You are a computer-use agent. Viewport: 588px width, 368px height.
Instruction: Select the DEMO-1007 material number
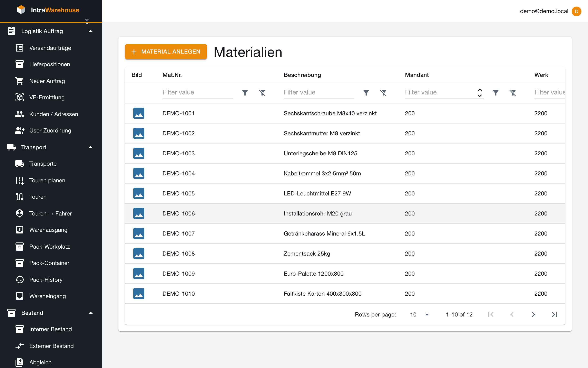click(x=179, y=234)
